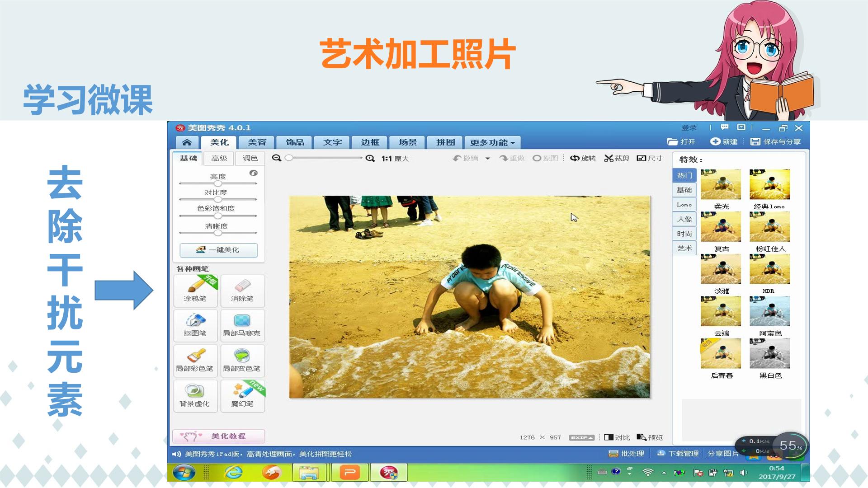Select the 消除笔 eraser tool

pyautogui.click(x=242, y=291)
